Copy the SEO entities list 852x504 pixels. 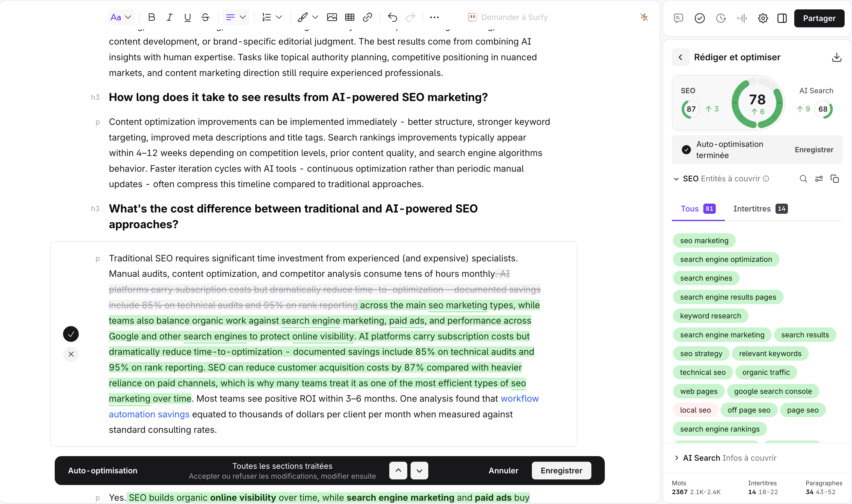(x=835, y=179)
